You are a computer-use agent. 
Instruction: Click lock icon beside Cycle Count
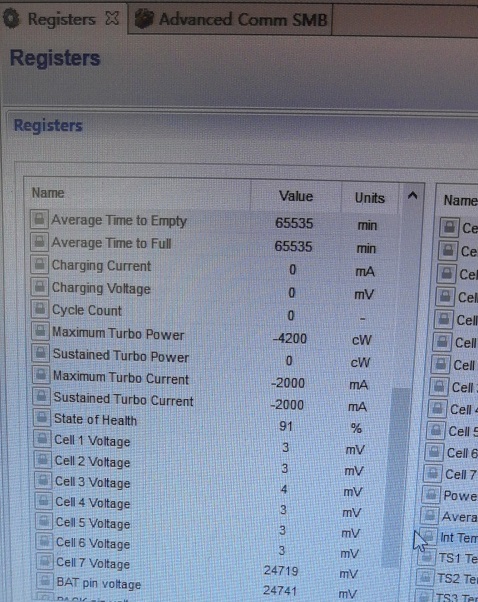[x=40, y=309]
